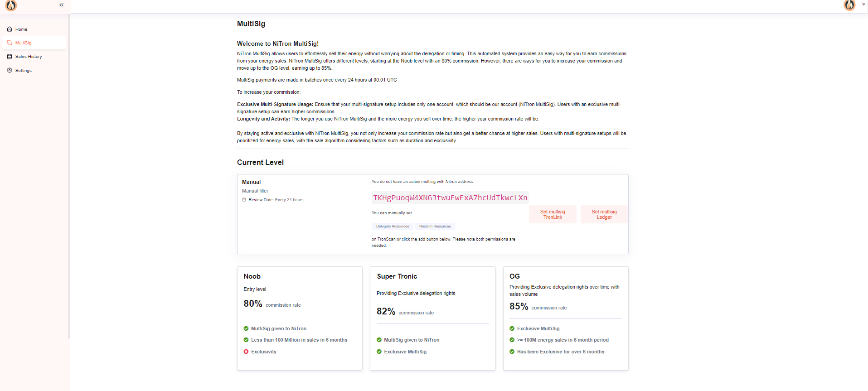Image resolution: width=868 pixels, height=391 pixels.
Task: Expand the account dropdown arrow
Action: 863,5
